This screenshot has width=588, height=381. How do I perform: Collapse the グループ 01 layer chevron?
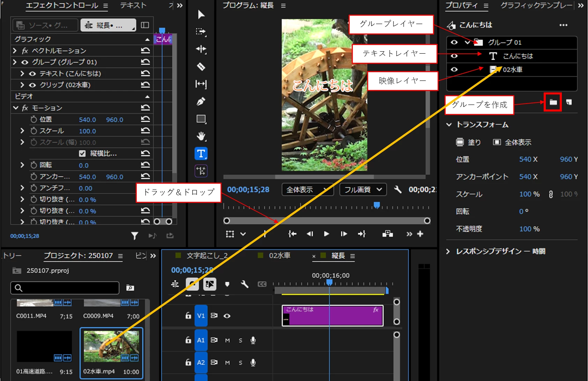(467, 43)
